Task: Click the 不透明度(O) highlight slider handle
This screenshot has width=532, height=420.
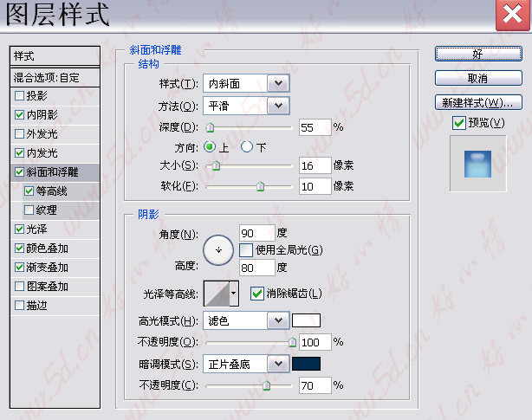Action: (292, 342)
